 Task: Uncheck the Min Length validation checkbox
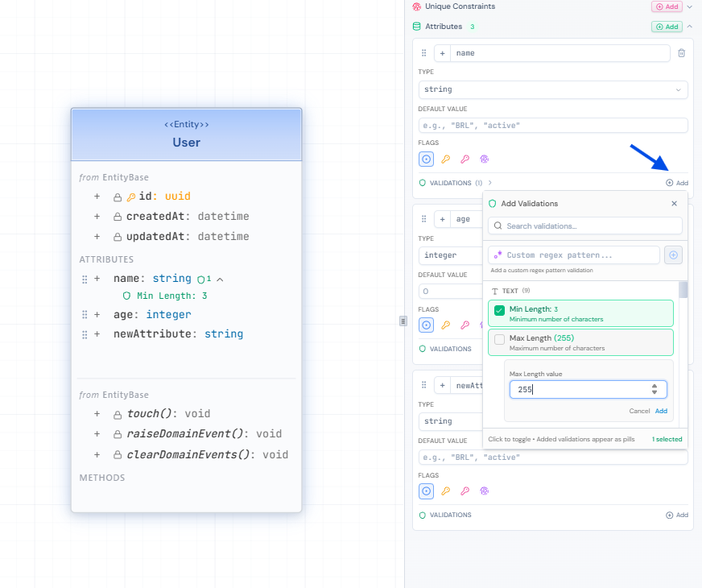point(499,310)
